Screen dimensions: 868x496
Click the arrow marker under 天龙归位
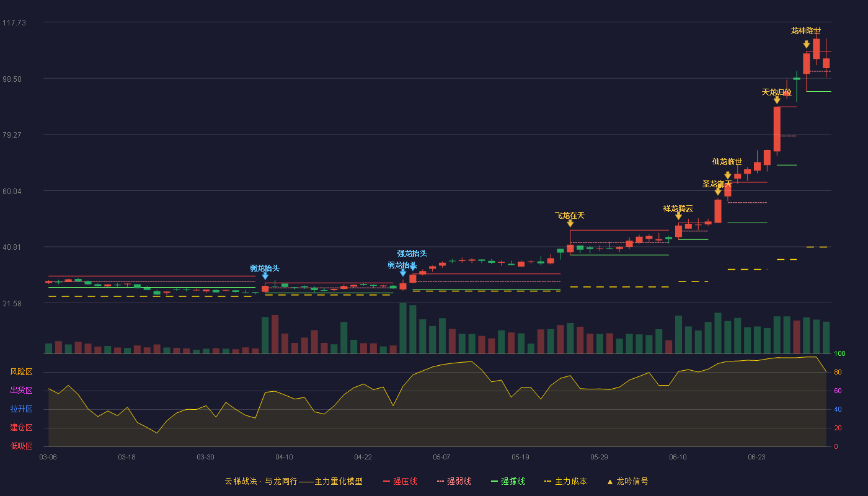tap(777, 100)
